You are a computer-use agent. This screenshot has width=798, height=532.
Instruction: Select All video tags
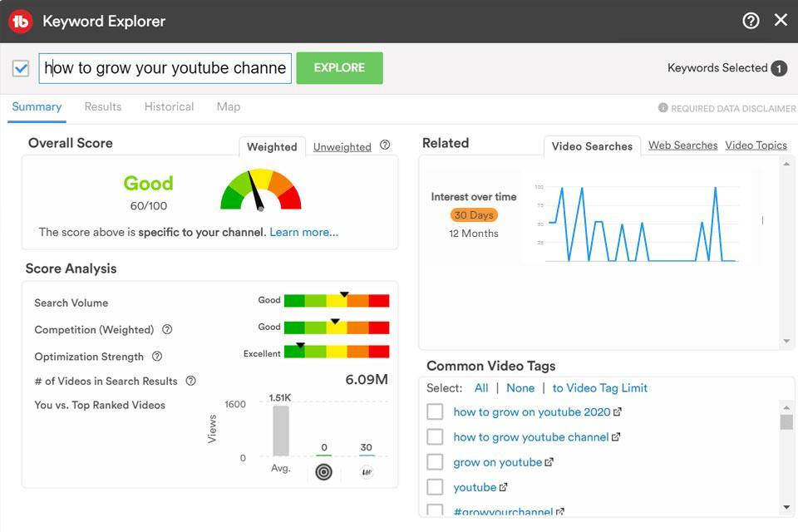click(481, 388)
